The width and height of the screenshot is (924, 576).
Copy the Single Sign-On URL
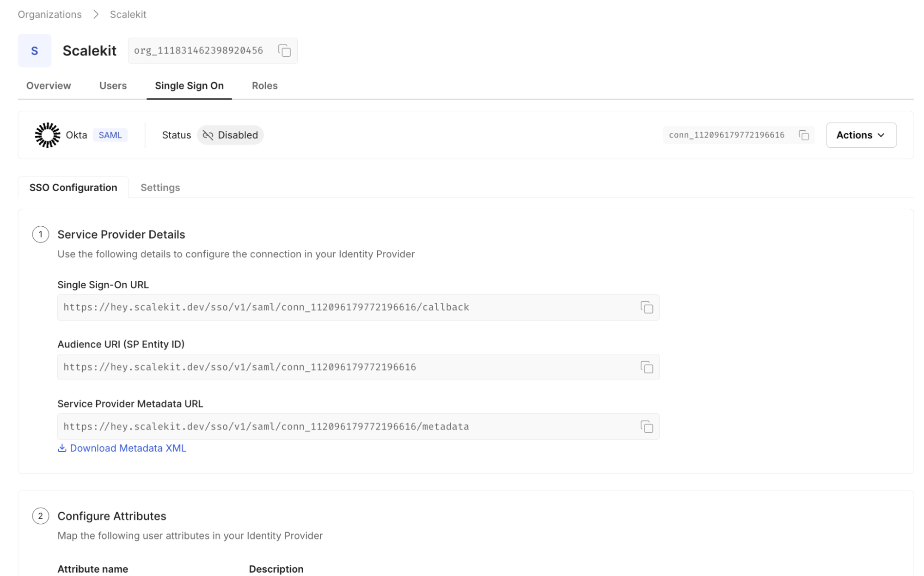coord(647,307)
